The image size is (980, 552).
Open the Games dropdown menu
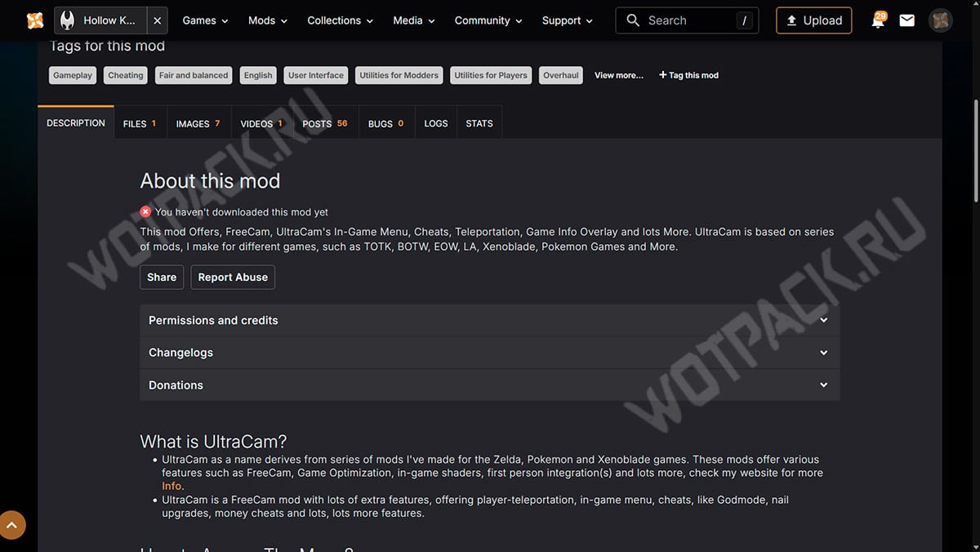tap(205, 20)
